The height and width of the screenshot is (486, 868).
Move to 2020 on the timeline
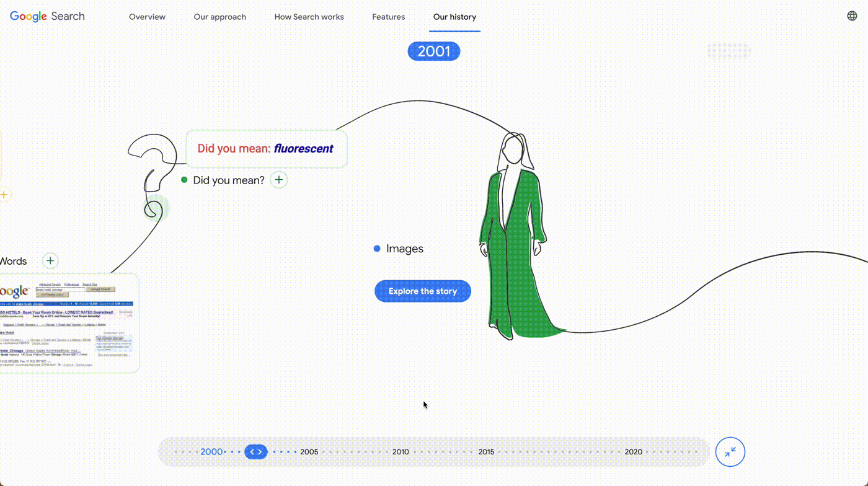click(634, 452)
